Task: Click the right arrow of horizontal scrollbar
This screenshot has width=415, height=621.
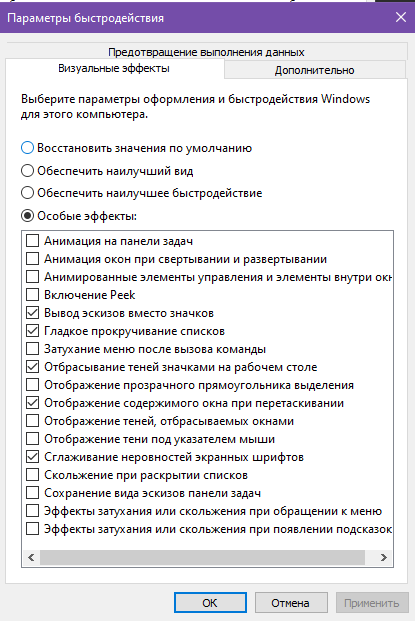Action: point(383,557)
